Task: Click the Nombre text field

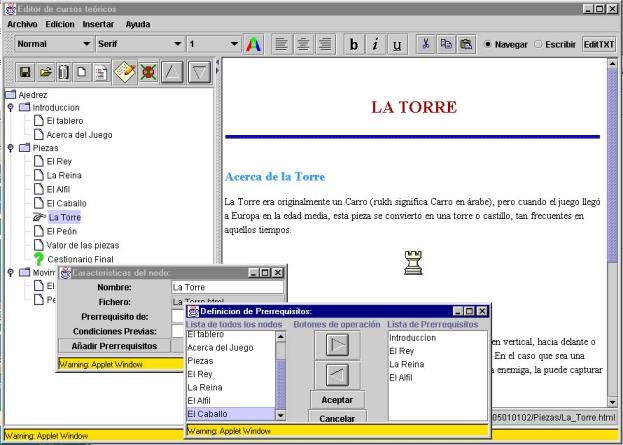Action: 227,287
